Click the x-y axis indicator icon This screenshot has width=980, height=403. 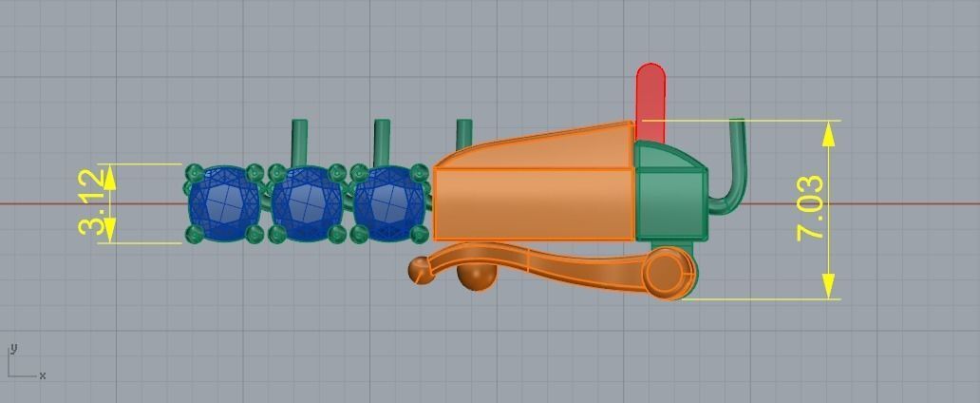point(27,362)
